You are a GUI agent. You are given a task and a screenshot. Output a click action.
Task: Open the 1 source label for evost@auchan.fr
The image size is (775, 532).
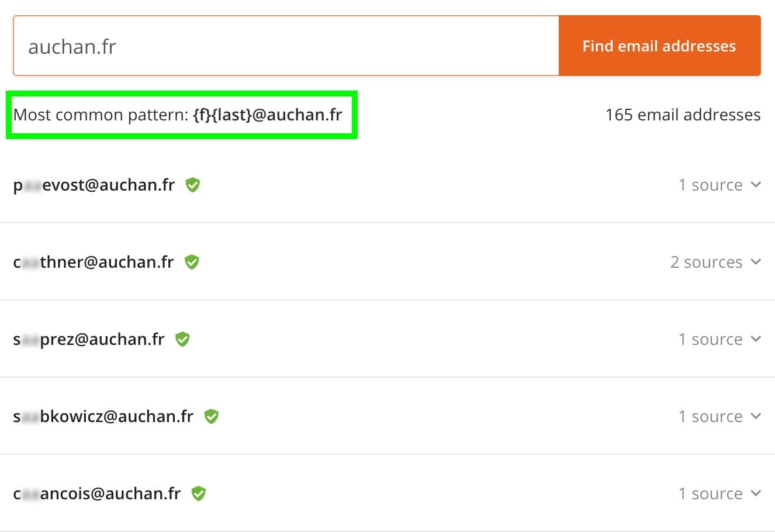click(710, 185)
